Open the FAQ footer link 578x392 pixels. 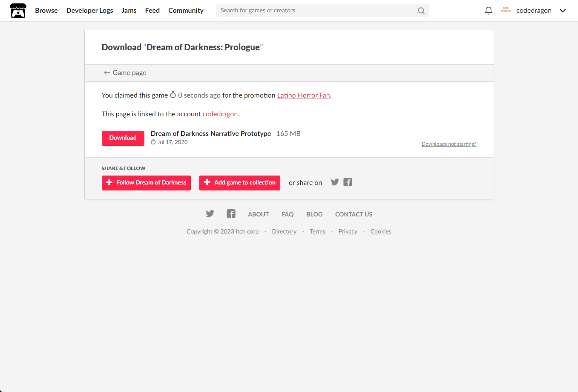click(x=288, y=214)
